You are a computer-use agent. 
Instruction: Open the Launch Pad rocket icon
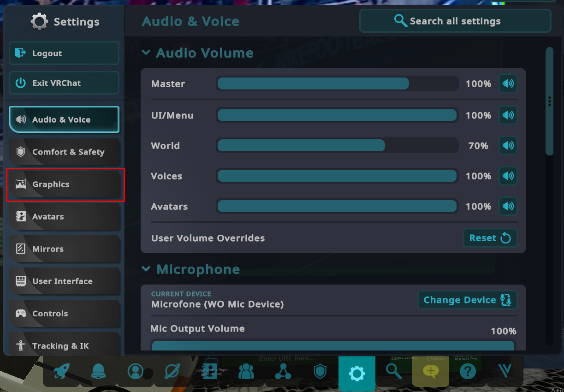(61, 371)
